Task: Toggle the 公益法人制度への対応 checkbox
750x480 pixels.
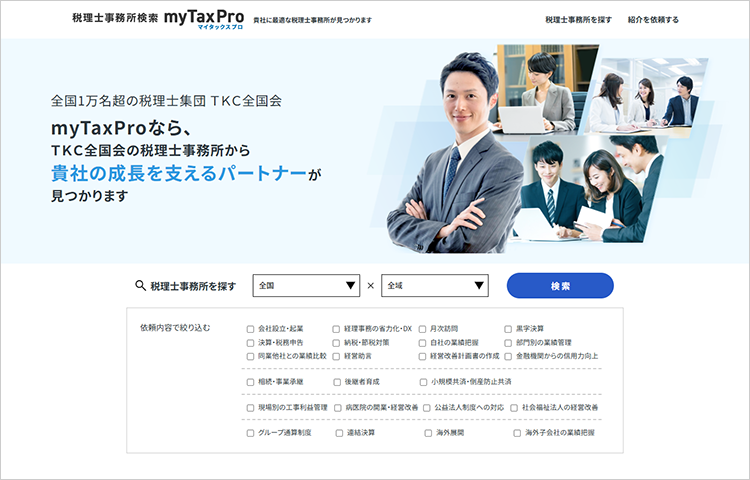Action: [427, 408]
